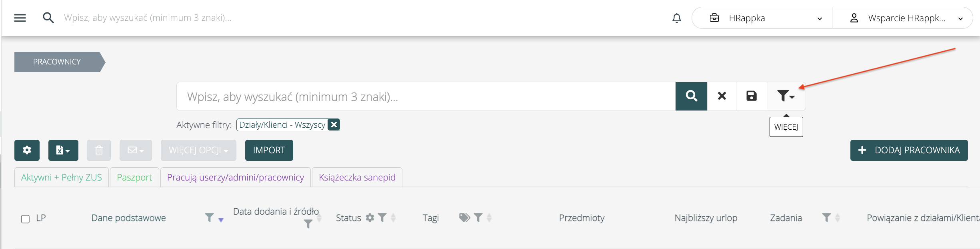The image size is (980, 249).
Task: Click the dark search magnifier button
Action: [x=691, y=96]
